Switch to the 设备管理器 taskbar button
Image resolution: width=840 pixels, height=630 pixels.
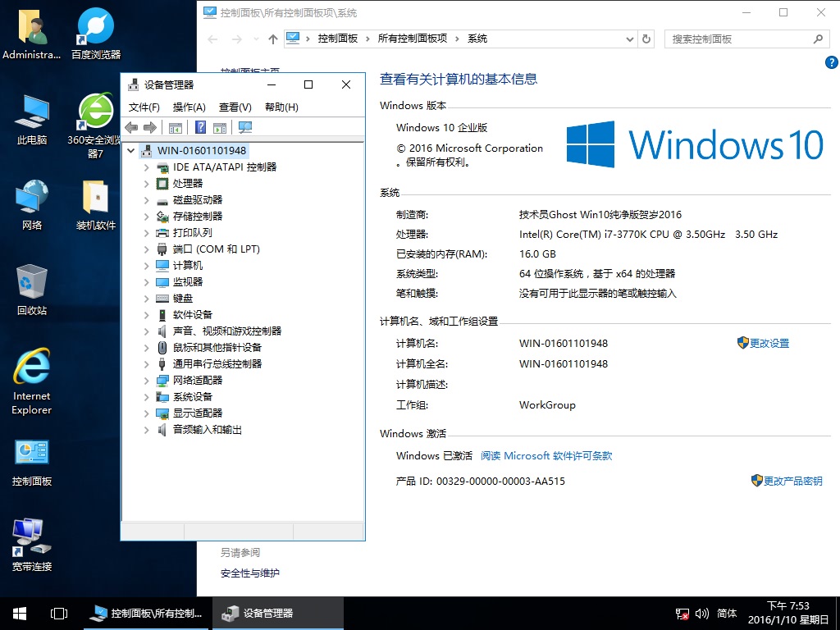pos(278,614)
